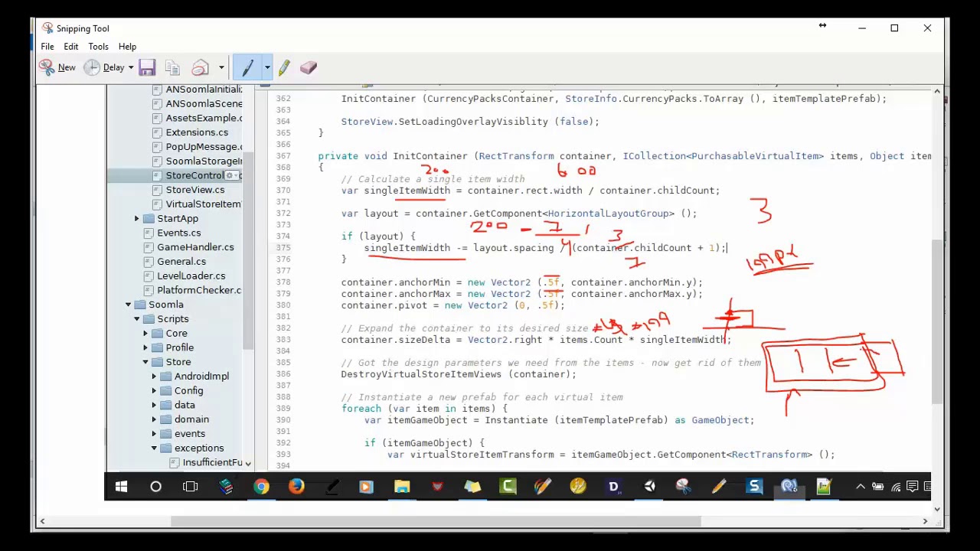Open the Delay timer dropdown
This screenshot has width=980, height=551.
130,68
